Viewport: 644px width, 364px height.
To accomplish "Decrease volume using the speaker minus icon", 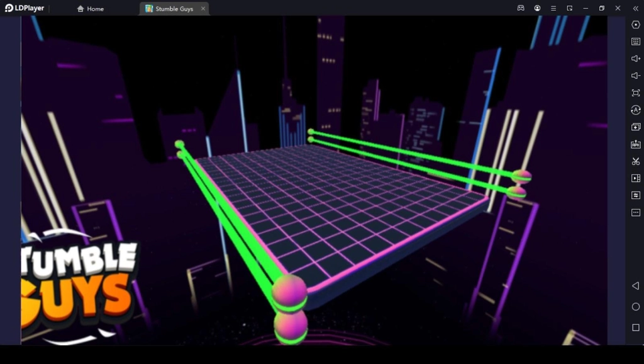I will pyautogui.click(x=636, y=76).
